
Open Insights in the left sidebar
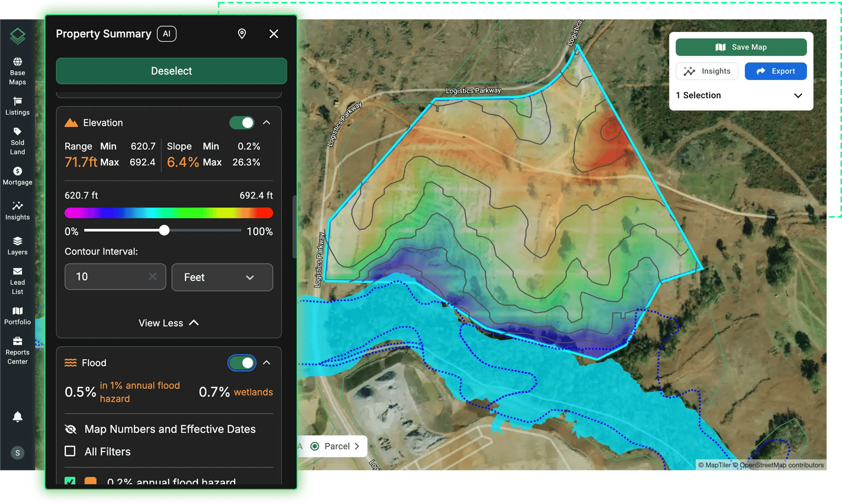(17, 211)
